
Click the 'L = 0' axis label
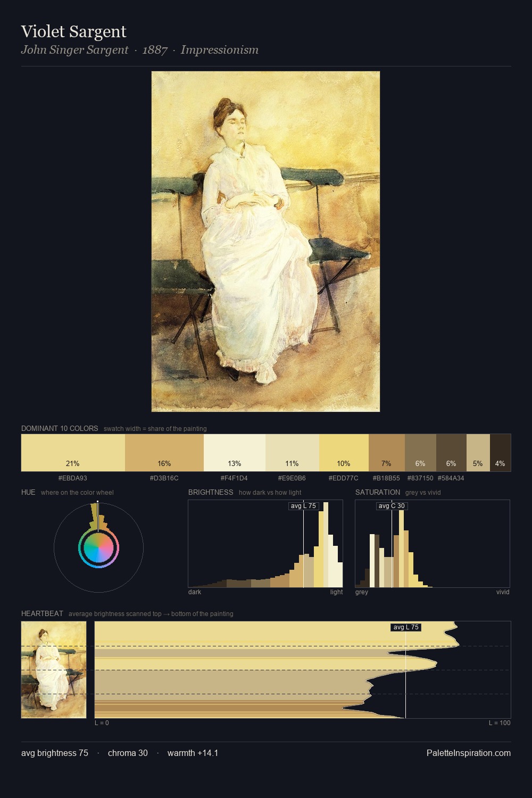click(102, 723)
